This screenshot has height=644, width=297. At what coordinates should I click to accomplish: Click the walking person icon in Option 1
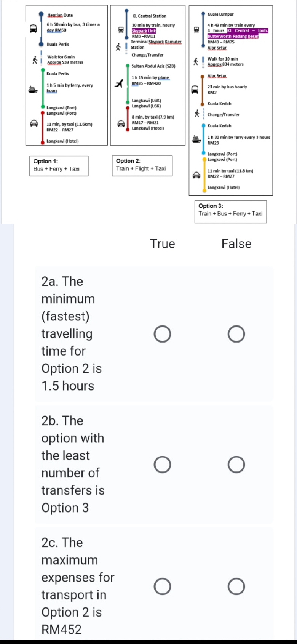coord(35,60)
